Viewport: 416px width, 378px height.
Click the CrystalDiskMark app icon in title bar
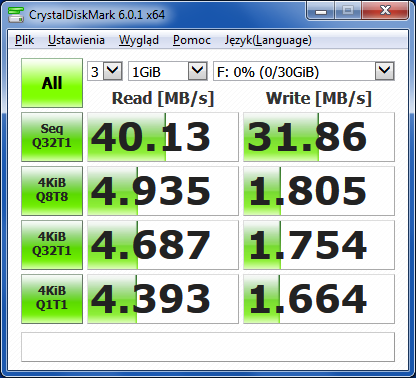[x=16, y=14]
